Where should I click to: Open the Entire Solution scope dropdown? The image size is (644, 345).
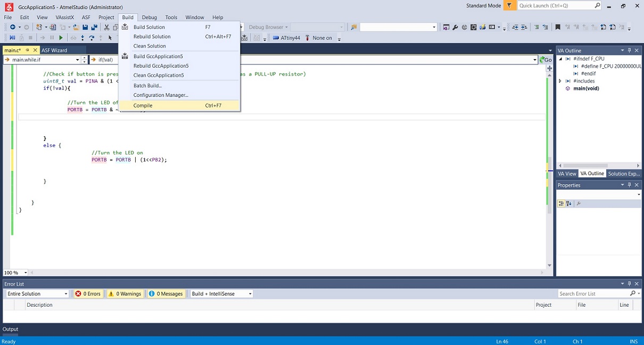pyautogui.click(x=66, y=294)
